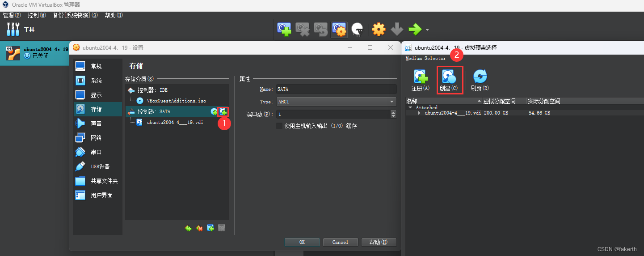
Task: Enable 使用主机输入输出 (I/O) 缓存 checkbox
Action: [x=279, y=126]
